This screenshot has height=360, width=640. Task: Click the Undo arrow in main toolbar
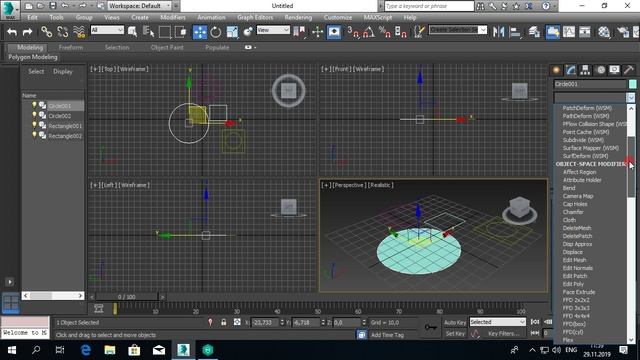12,32
